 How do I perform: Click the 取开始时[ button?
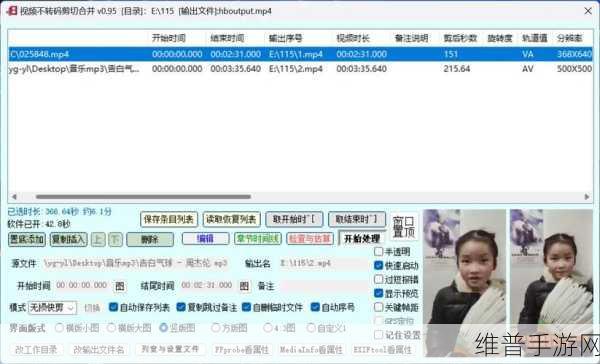(x=294, y=219)
